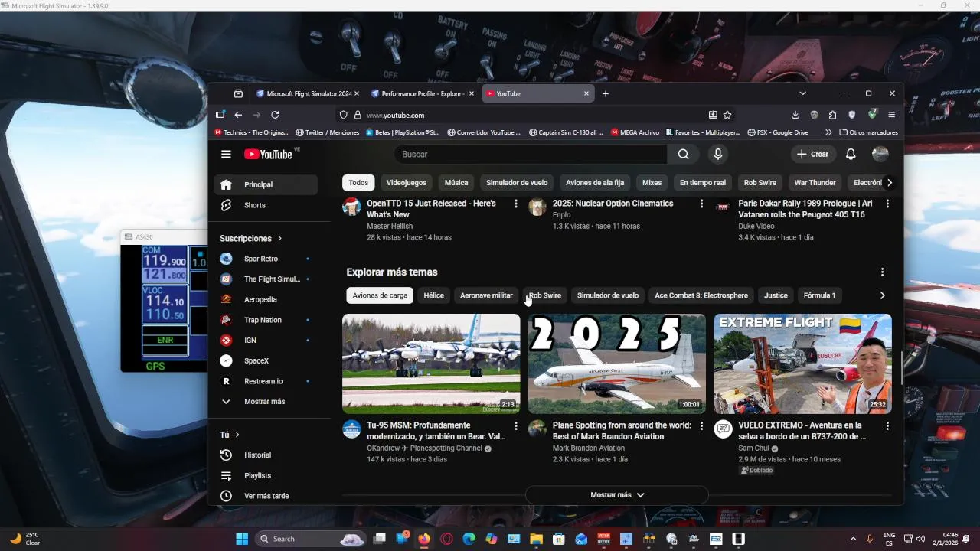980x551 pixels.
Task: Click the Crear button
Action: tap(812, 154)
